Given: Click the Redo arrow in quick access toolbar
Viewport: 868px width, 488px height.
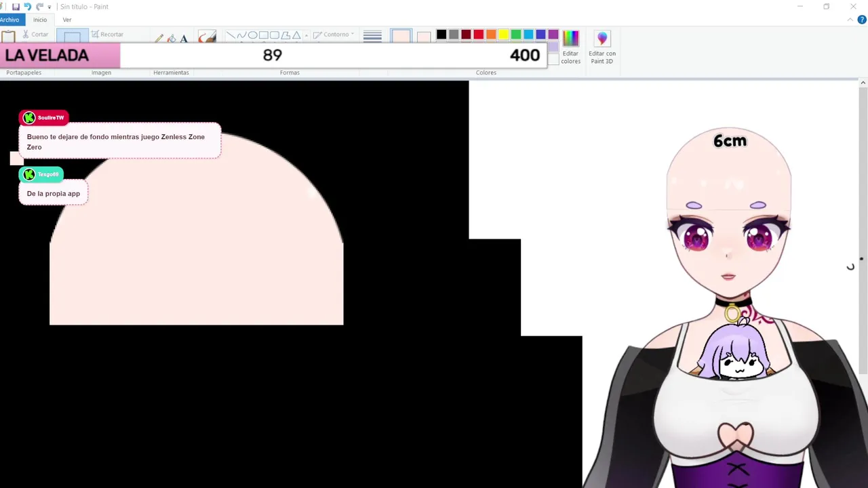Looking at the screenshot, I should 39,7.
